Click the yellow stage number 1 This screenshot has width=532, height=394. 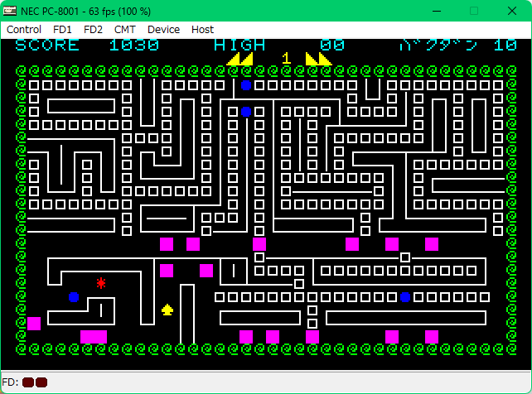[x=287, y=58]
